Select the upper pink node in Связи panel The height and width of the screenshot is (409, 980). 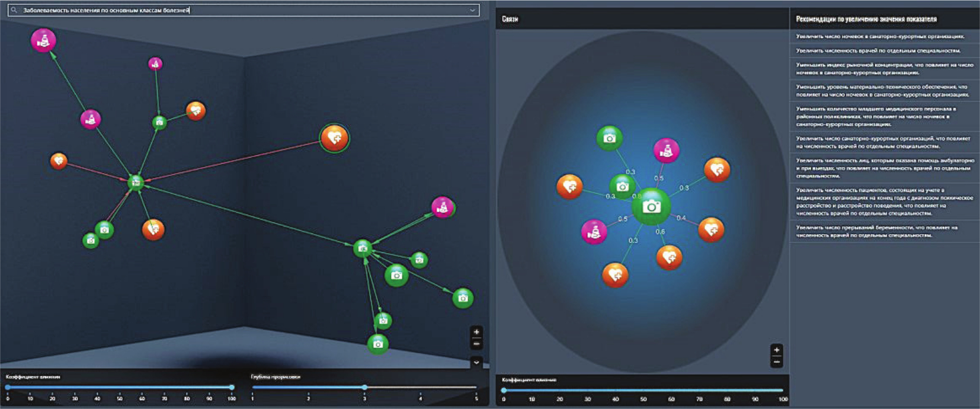666,151
